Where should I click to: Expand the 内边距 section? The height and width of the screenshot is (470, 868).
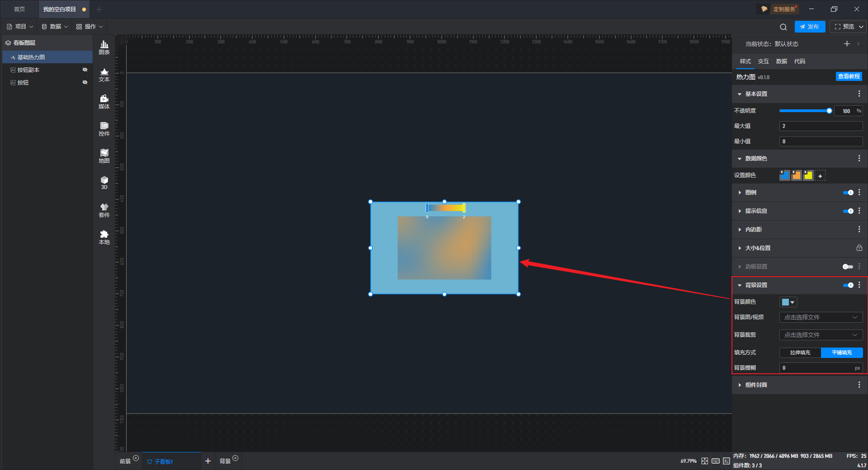tap(740, 230)
